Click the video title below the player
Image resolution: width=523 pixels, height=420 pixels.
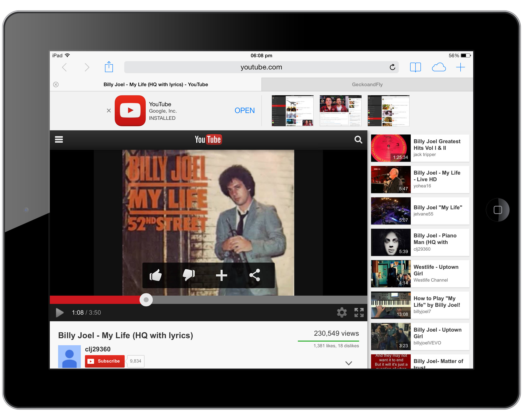tap(126, 335)
